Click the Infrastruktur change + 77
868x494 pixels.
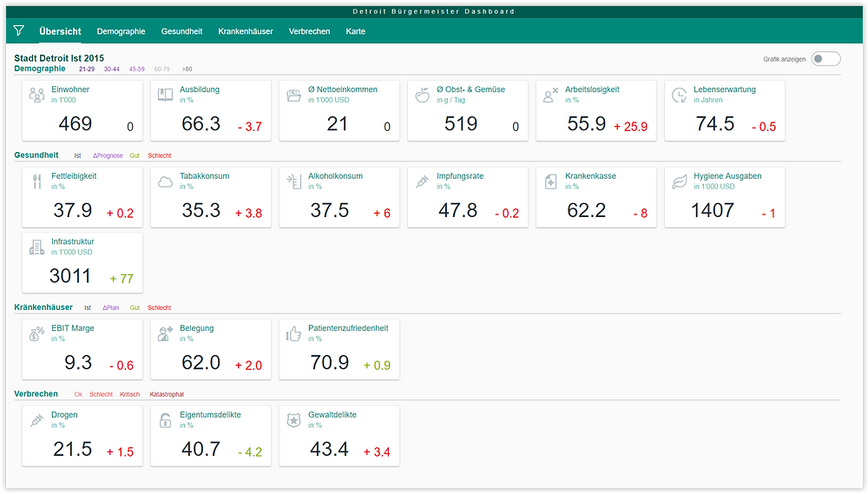122,279
